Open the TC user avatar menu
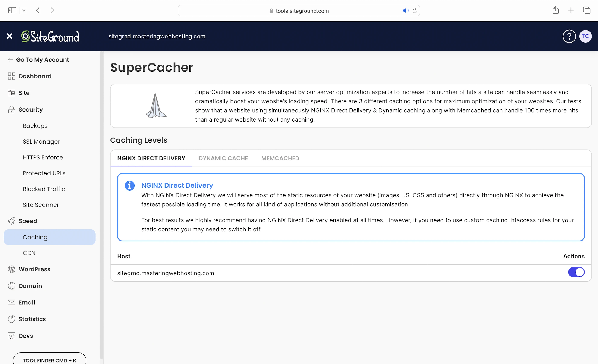598x364 pixels. [x=585, y=36]
